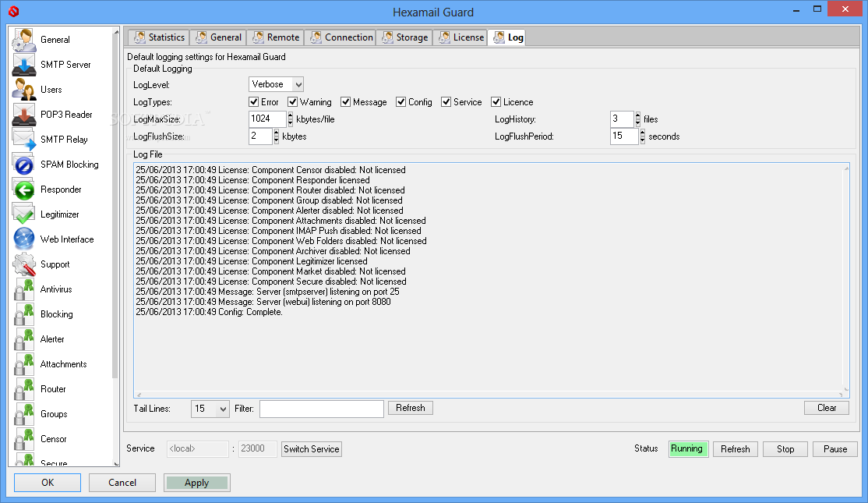The image size is (868, 503).
Task: Open the locked Router module icon
Action: [x=24, y=389]
